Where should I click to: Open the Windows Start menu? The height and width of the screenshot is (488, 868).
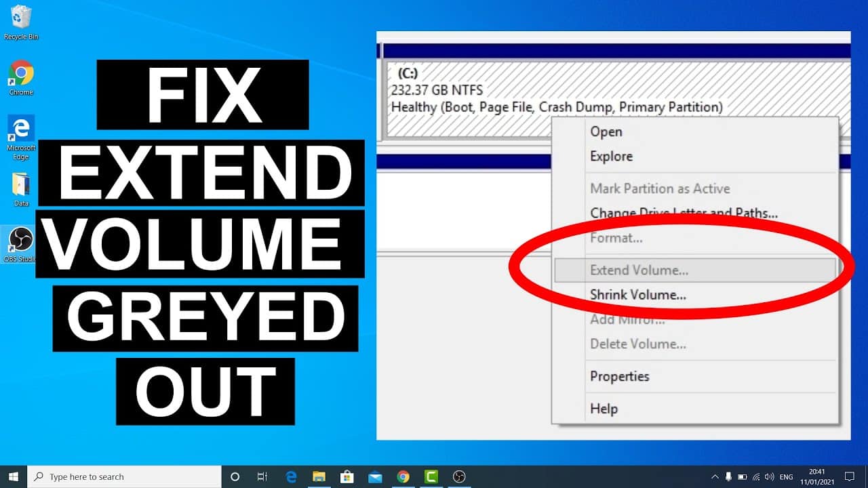coord(13,476)
